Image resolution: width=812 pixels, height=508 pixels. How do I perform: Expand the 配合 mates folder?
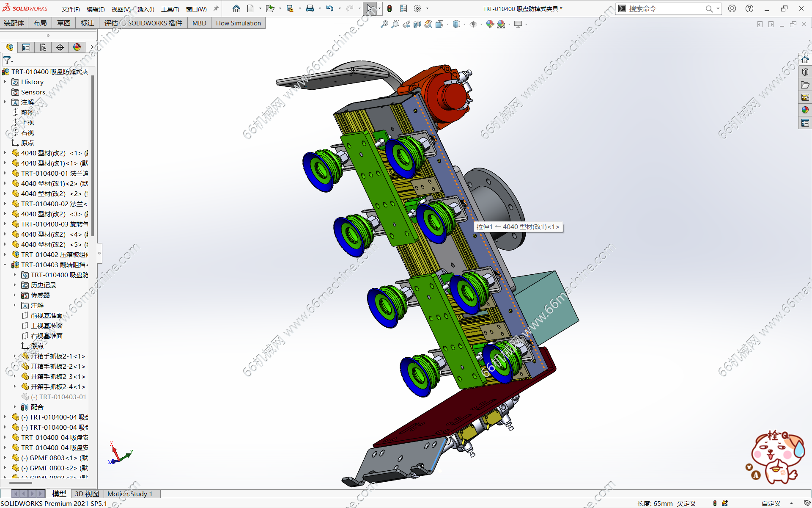[x=15, y=407]
